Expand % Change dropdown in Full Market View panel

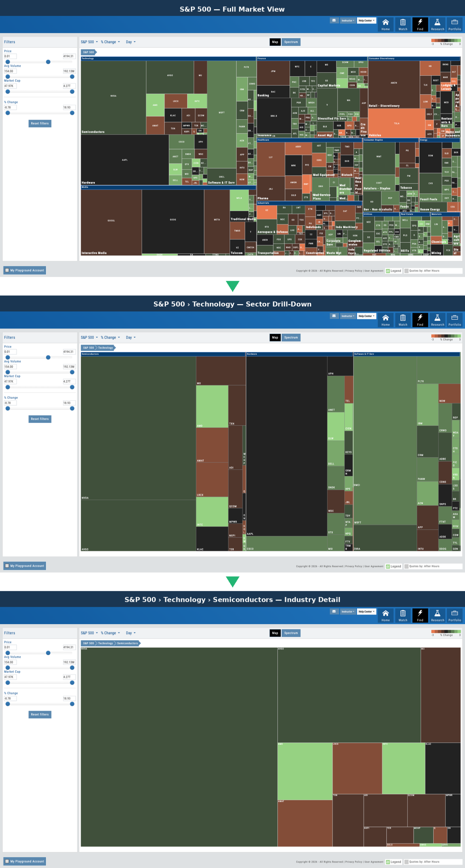tap(110, 42)
